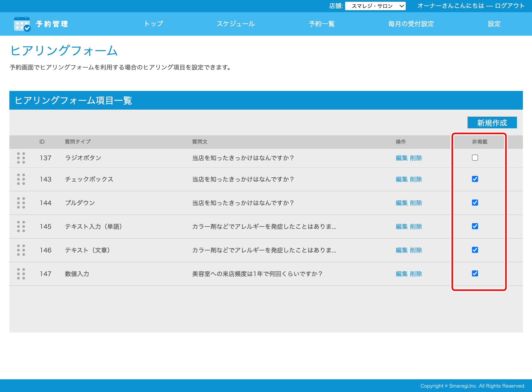Click drag handle icon for row 143
The height and width of the screenshot is (392, 532).
coord(21,179)
